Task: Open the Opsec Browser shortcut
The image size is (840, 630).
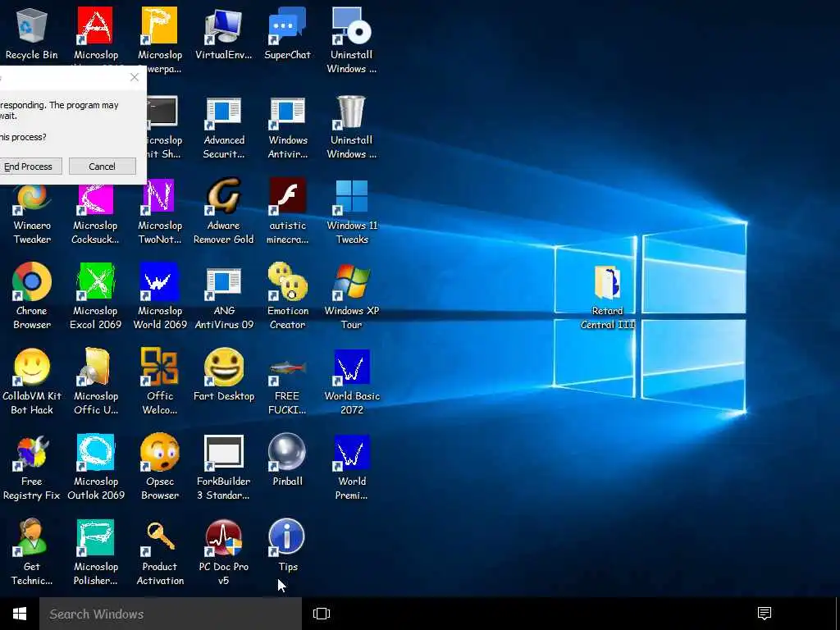Action: 159,452
